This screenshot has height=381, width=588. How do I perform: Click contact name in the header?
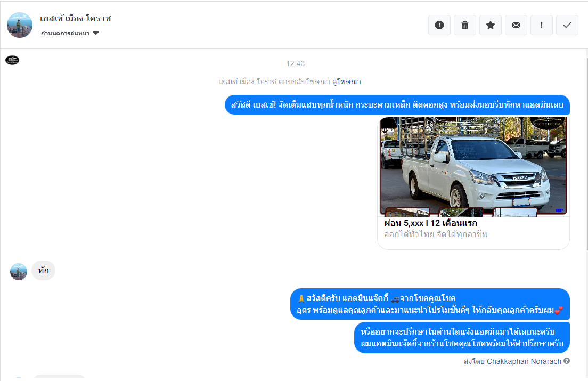(x=76, y=18)
